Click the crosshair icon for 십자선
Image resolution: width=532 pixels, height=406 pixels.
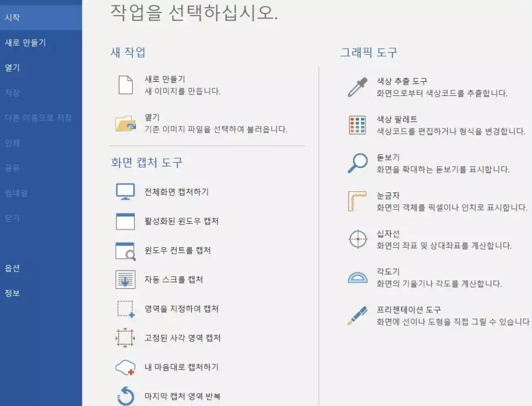pos(358,239)
